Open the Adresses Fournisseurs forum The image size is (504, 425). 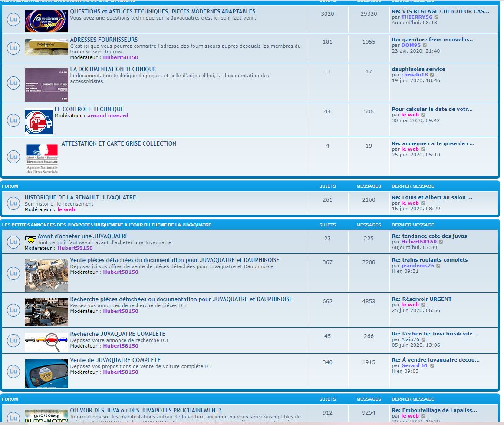point(104,40)
